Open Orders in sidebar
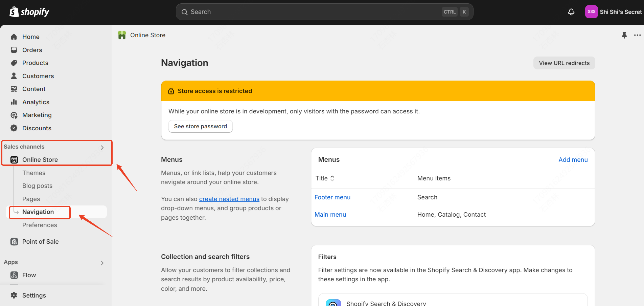 click(32, 50)
